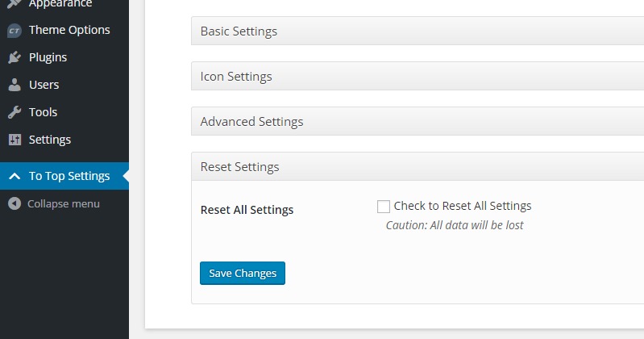The width and height of the screenshot is (644, 339).
Task: Click the To Top Settings up-arrow icon
Action: coord(15,177)
